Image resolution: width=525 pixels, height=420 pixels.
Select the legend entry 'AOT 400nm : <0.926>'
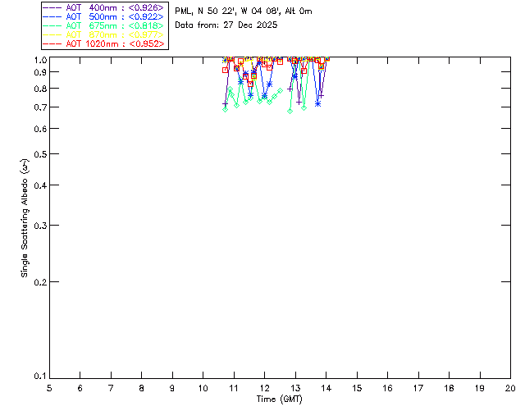[103, 7]
